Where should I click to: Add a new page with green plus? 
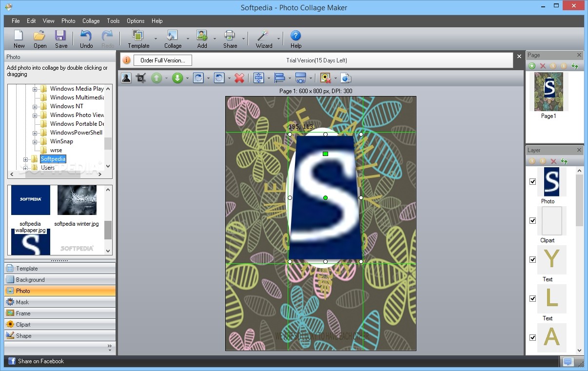(x=532, y=66)
